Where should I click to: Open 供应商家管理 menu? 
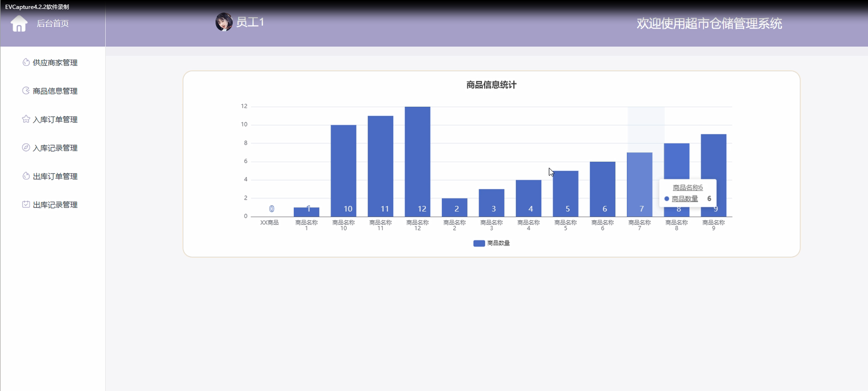[x=55, y=63]
